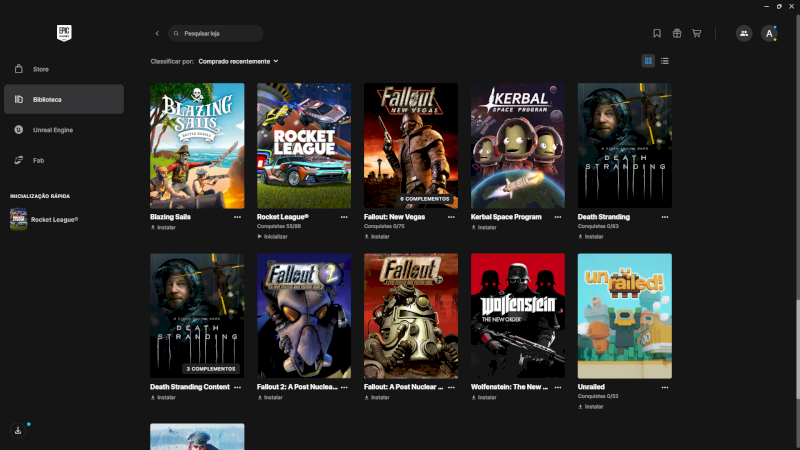
Task: Expand the Comprado recentemente sort dropdown
Action: coord(238,61)
